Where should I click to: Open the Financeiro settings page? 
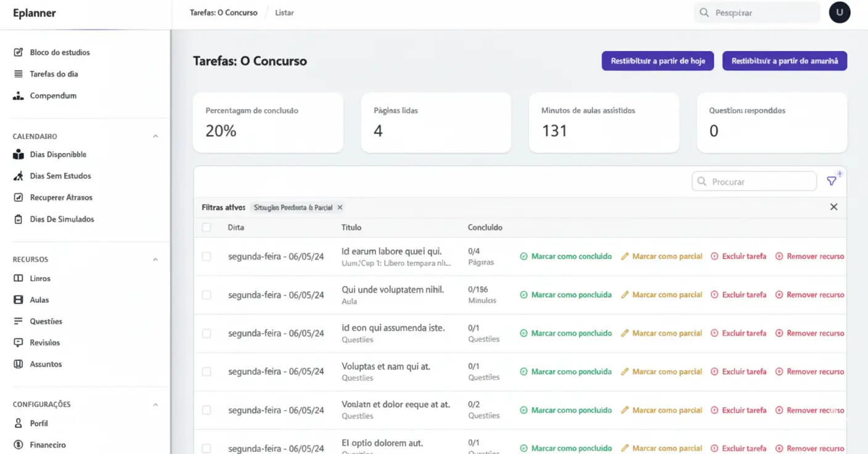46,444
